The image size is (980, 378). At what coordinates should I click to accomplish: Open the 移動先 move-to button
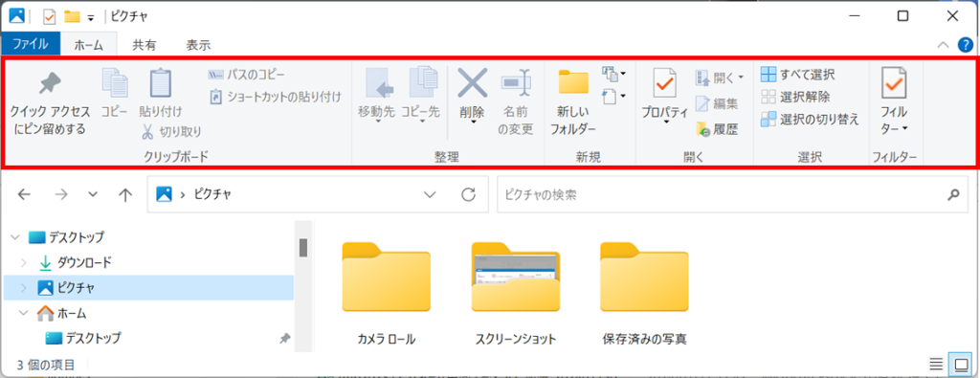point(376,95)
